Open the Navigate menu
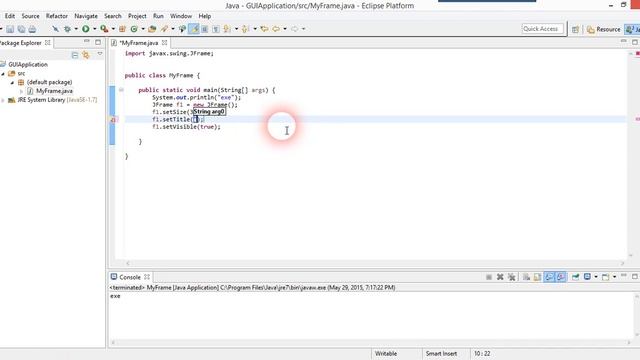The width and height of the screenshot is (640, 360). pyautogui.click(x=86, y=16)
